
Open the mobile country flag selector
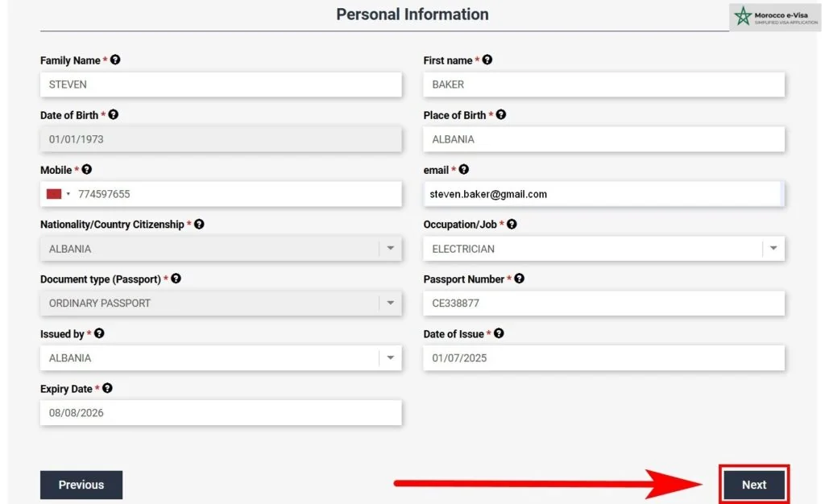click(58, 194)
